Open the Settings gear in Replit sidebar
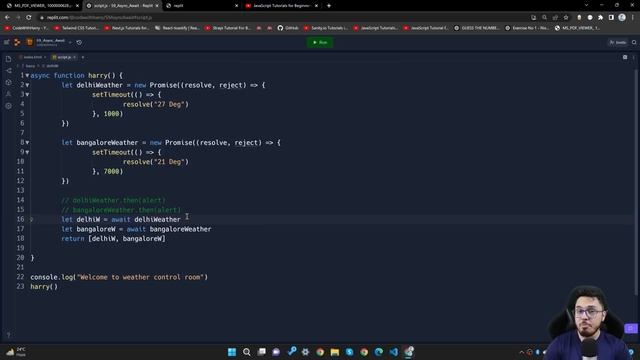The width and height of the screenshot is (640, 360). pyautogui.click(x=9, y=106)
